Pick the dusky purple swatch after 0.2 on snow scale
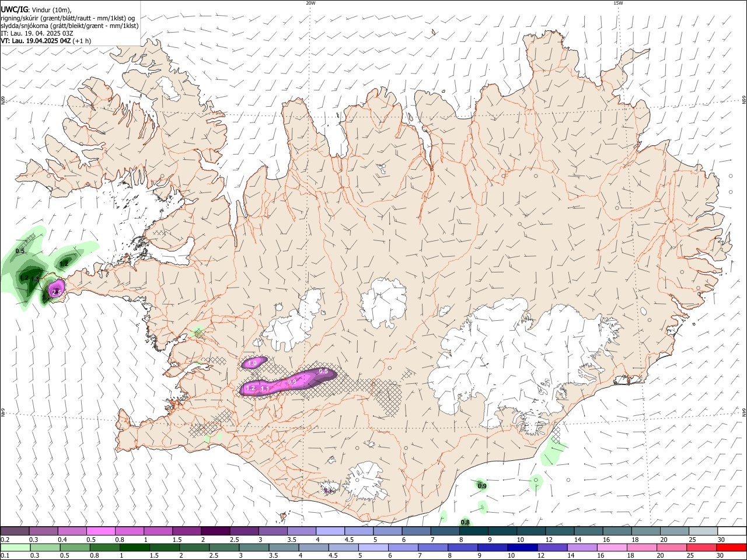This screenshot has height=560, width=747. (15, 531)
